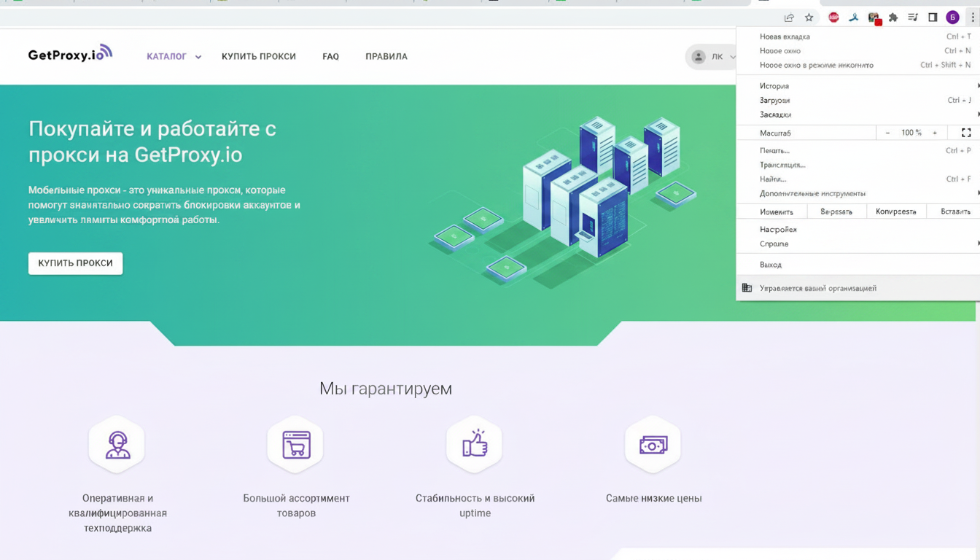Open КУПИТЬ ПРОКСИ link in the navigation bar
Screen dimensions: 980x560
coord(259,56)
